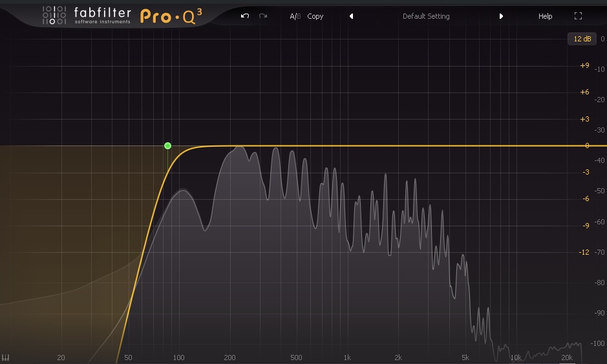The width and height of the screenshot is (607, 364).
Task: Toggle the A/B state switch
Action: pos(295,16)
